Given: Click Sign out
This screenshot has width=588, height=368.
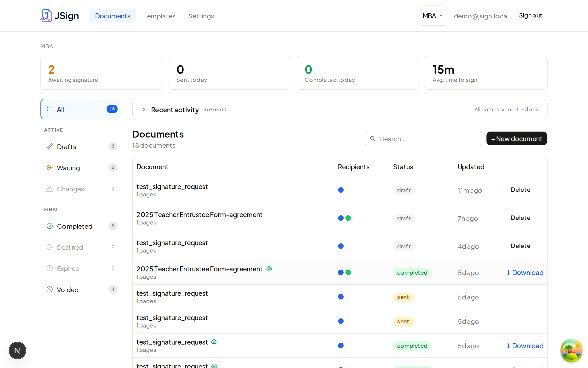Looking at the screenshot, I should click(x=530, y=16).
